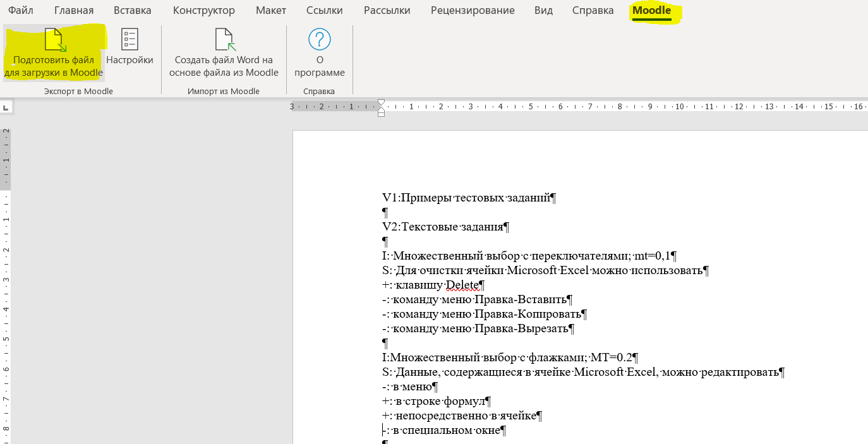Click the answer line клавишу Delete
The image size is (868, 444).
[433, 285]
